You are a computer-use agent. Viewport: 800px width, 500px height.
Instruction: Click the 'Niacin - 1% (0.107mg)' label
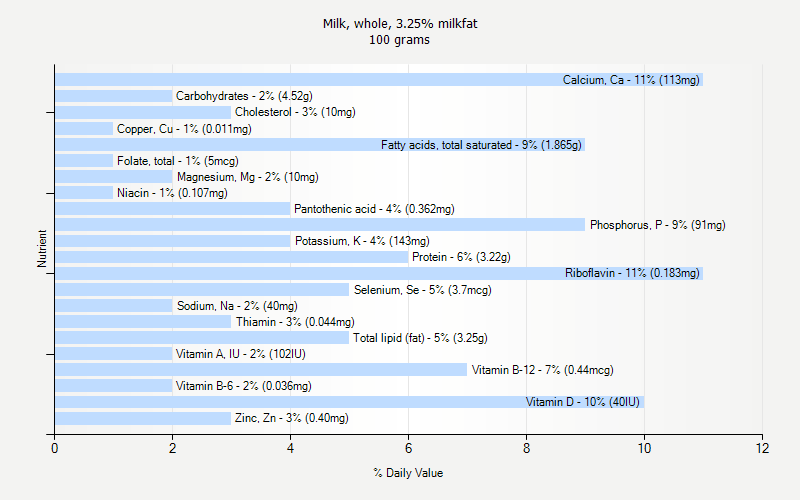172,193
